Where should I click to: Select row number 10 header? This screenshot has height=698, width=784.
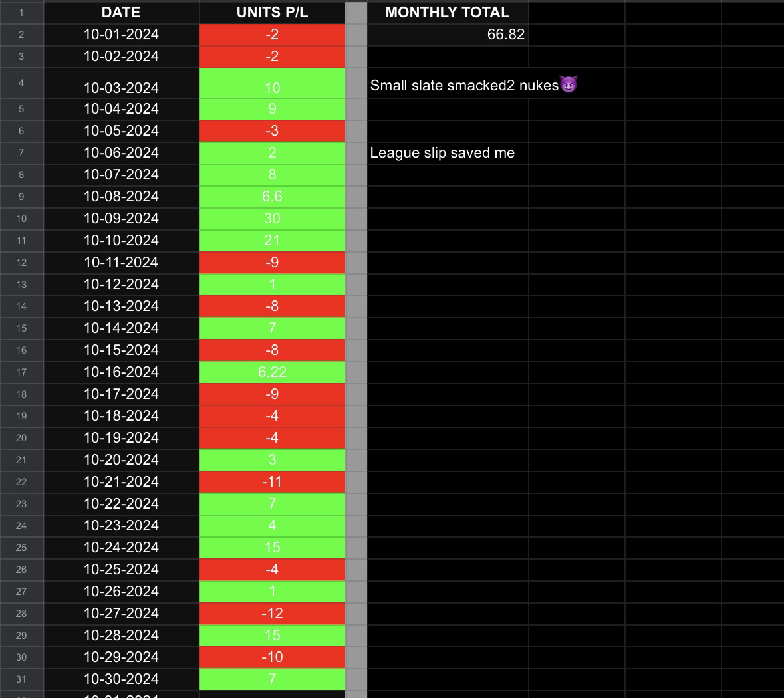point(21,219)
